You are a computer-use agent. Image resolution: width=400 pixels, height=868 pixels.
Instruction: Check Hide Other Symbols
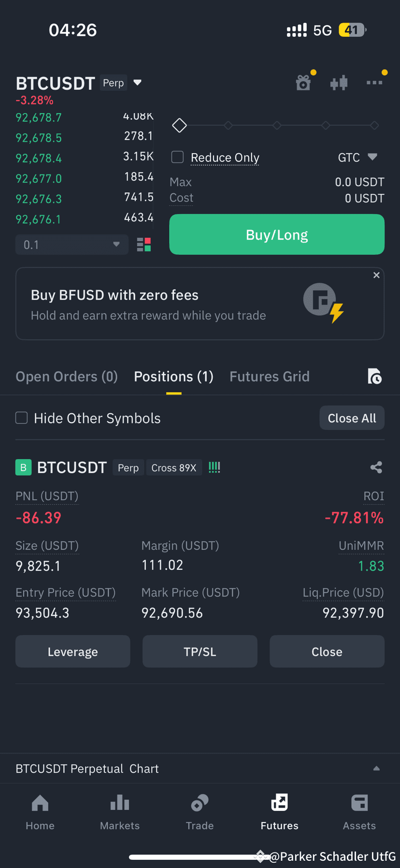(22, 418)
